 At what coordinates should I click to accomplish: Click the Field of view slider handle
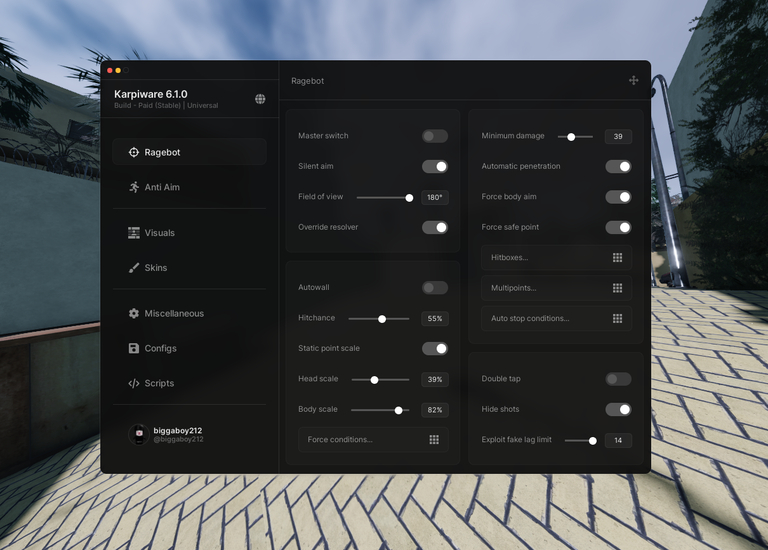pos(409,198)
